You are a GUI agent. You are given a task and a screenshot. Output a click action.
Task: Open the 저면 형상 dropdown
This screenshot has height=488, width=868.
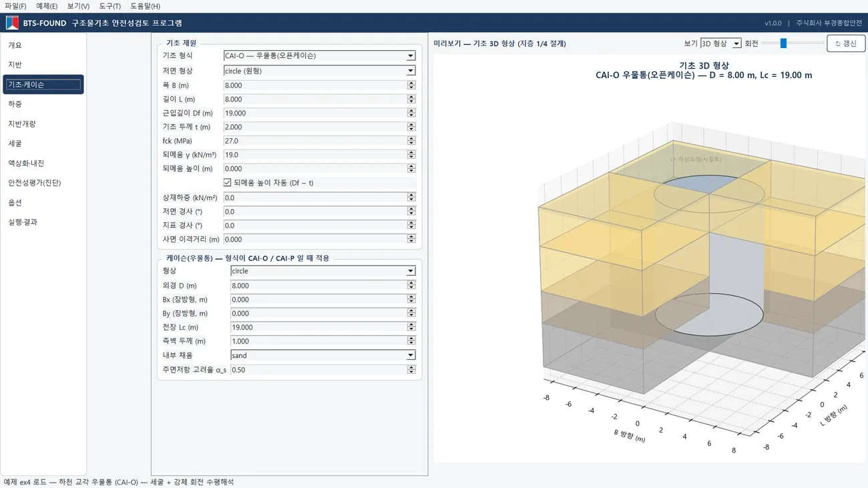[x=319, y=71]
